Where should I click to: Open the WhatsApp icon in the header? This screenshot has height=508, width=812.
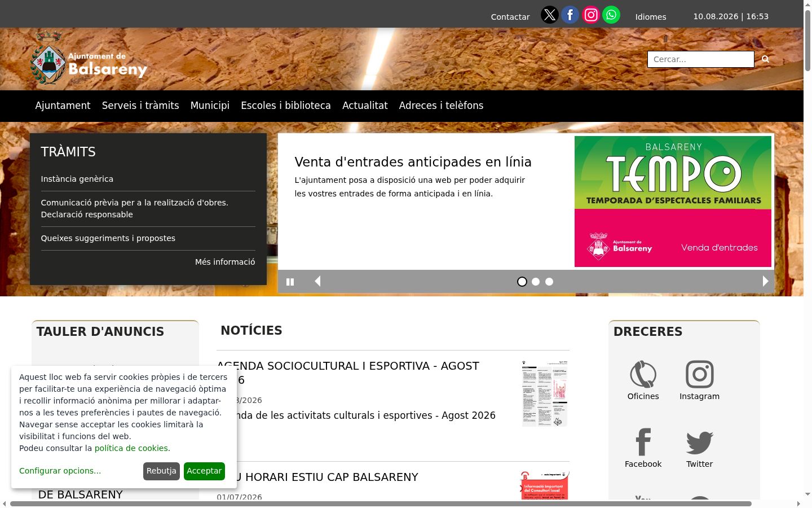point(611,15)
